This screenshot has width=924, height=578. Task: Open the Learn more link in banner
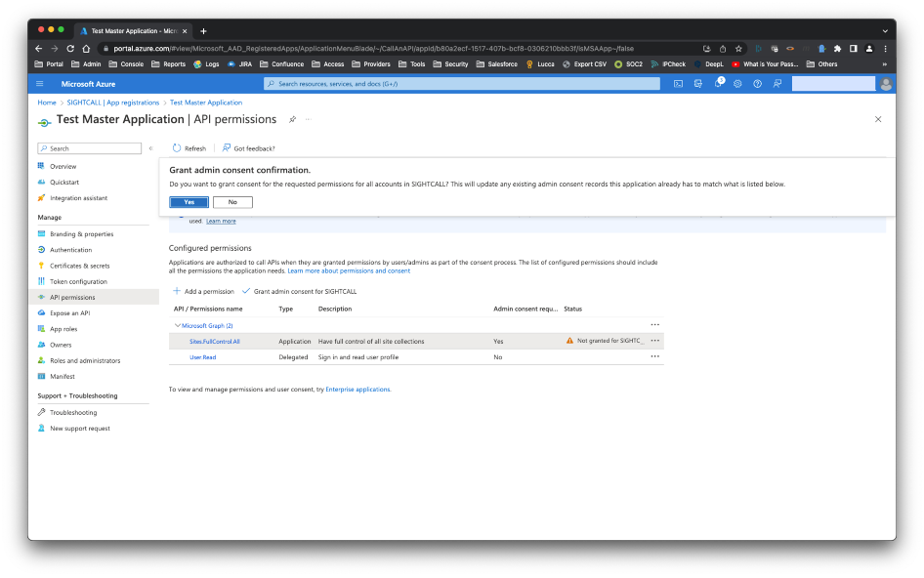tap(221, 221)
